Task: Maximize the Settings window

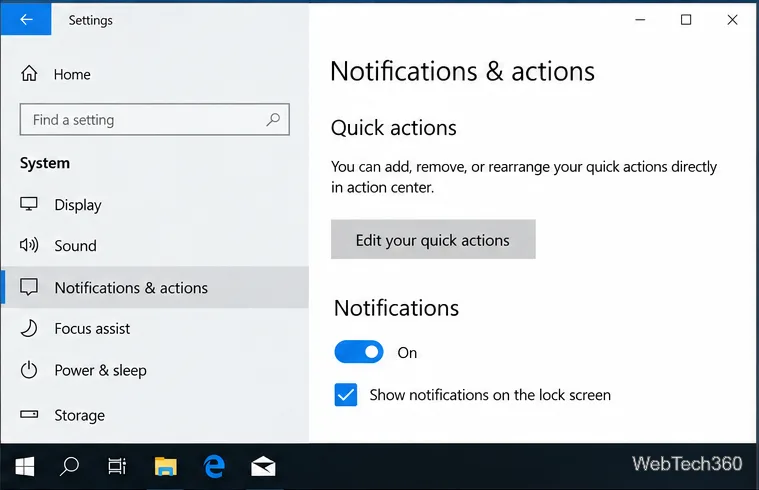Action: click(686, 20)
